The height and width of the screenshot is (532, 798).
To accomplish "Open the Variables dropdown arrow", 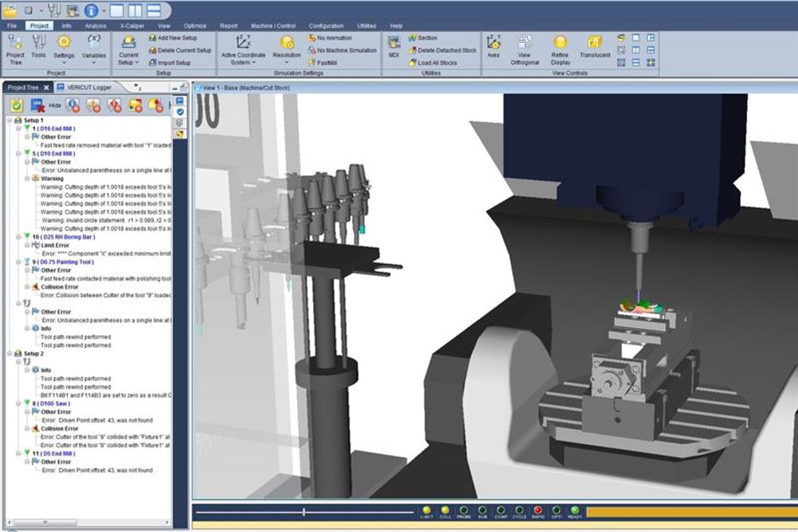I will click(x=94, y=63).
